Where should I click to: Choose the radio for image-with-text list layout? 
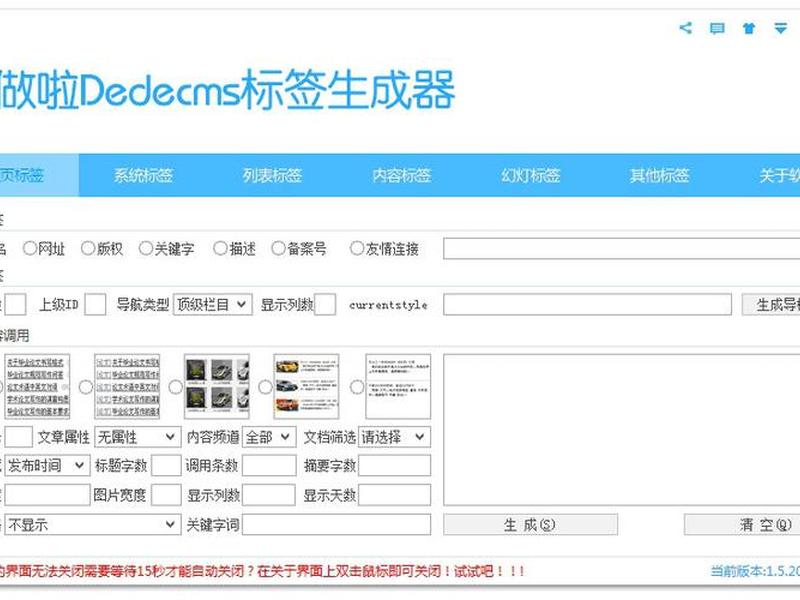pos(265,387)
